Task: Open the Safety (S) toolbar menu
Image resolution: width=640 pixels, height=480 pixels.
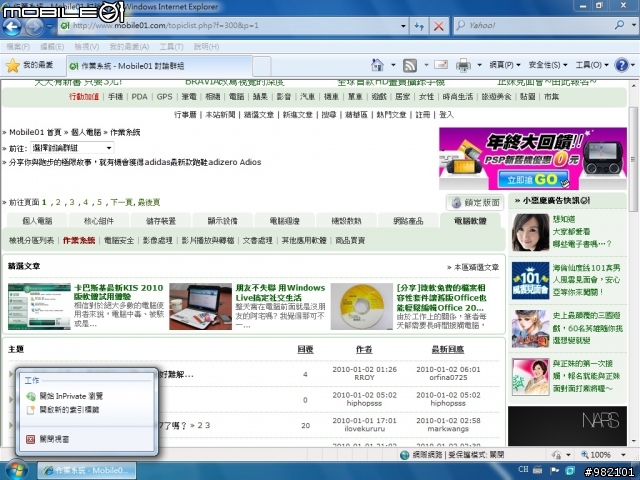Action: click(x=548, y=65)
